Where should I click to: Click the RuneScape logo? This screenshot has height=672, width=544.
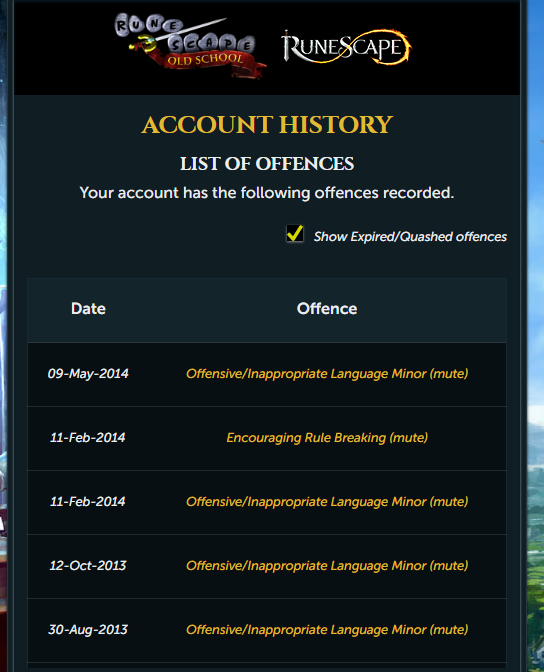click(346, 47)
